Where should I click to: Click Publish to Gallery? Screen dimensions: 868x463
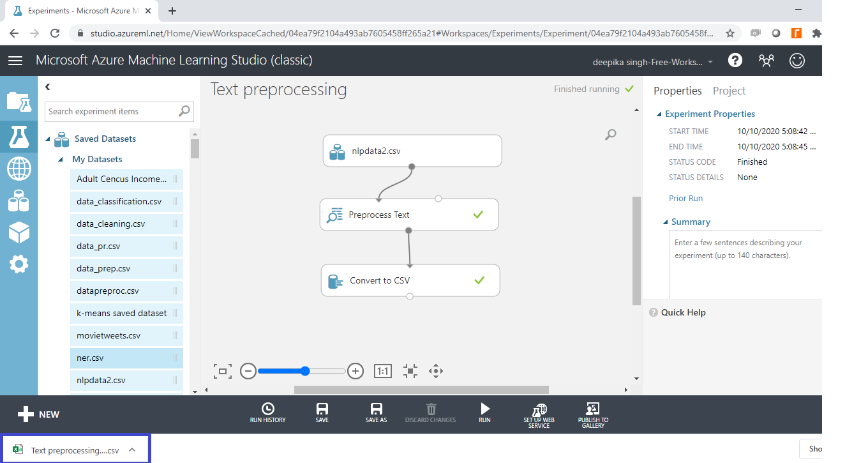(594, 416)
